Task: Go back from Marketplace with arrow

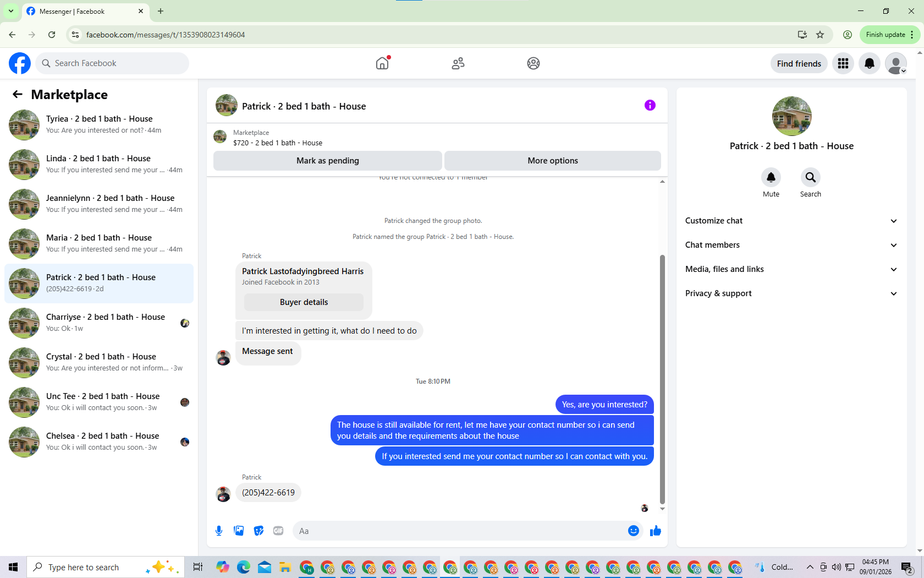Action: 18,94
